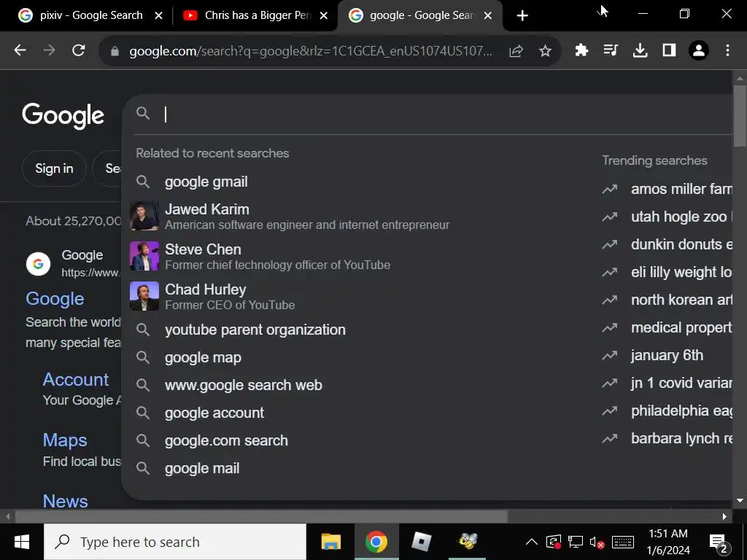747x560 pixels.
Task: Open trending search 'dunkin donuts'
Action: [x=667, y=244]
